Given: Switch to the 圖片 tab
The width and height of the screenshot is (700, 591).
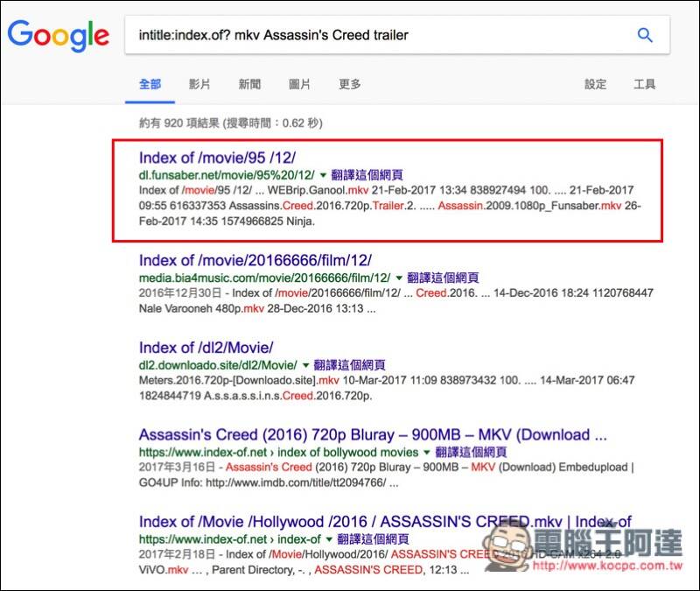Looking at the screenshot, I should [x=299, y=84].
